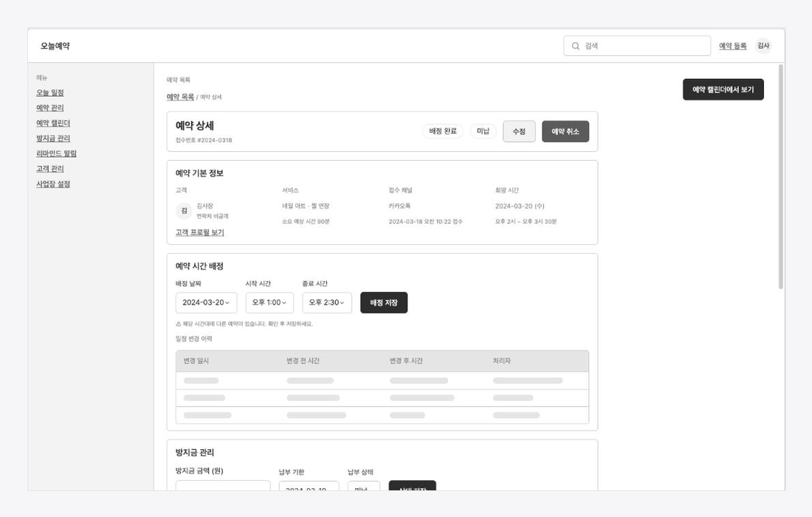Image resolution: width=812 pixels, height=517 pixels.
Task: Click the 배정 저장 button
Action: click(384, 302)
